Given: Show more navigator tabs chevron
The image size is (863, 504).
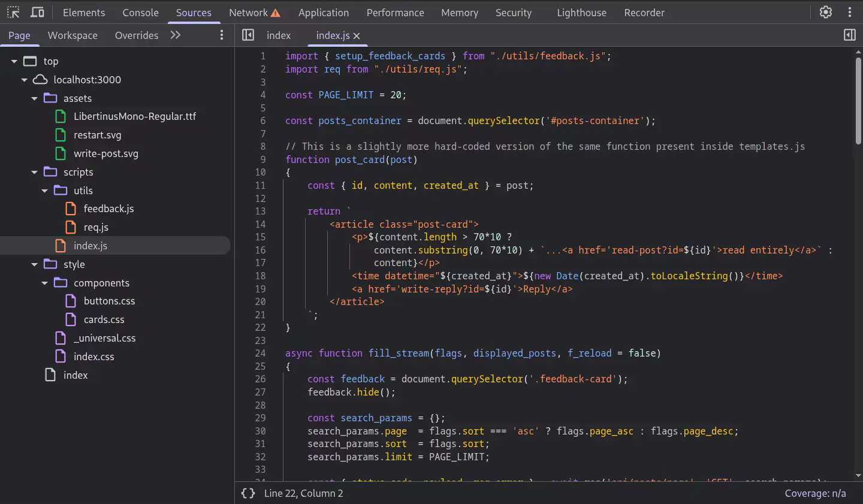Looking at the screenshot, I should pos(176,35).
